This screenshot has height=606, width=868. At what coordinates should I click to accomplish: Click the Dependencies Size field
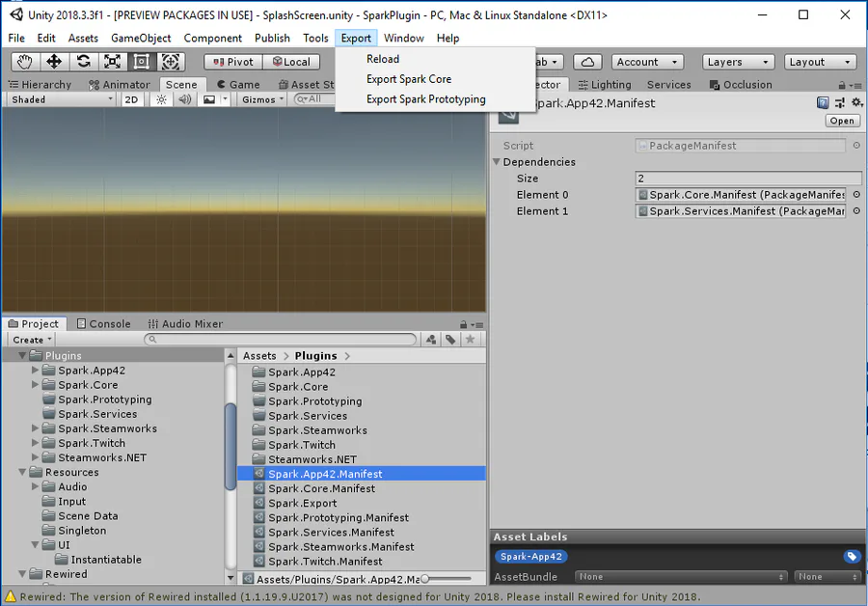747,179
